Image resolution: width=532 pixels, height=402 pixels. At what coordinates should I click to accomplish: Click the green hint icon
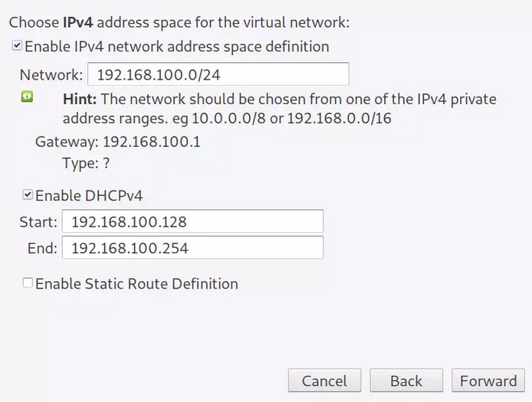(28, 97)
